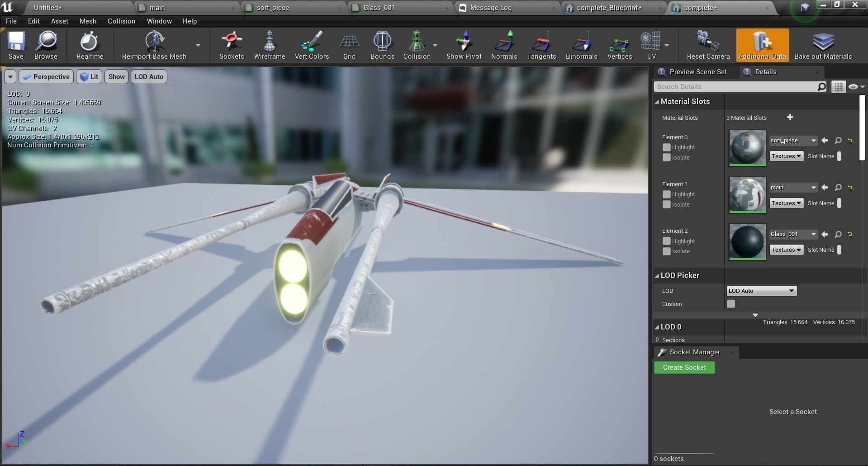Screen dimensions: 868x466
Task: Toggle Wireframe view in the toolbar
Action: pyautogui.click(x=269, y=45)
